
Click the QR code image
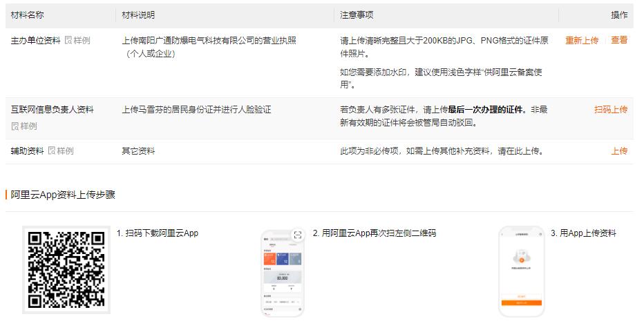pos(66,270)
